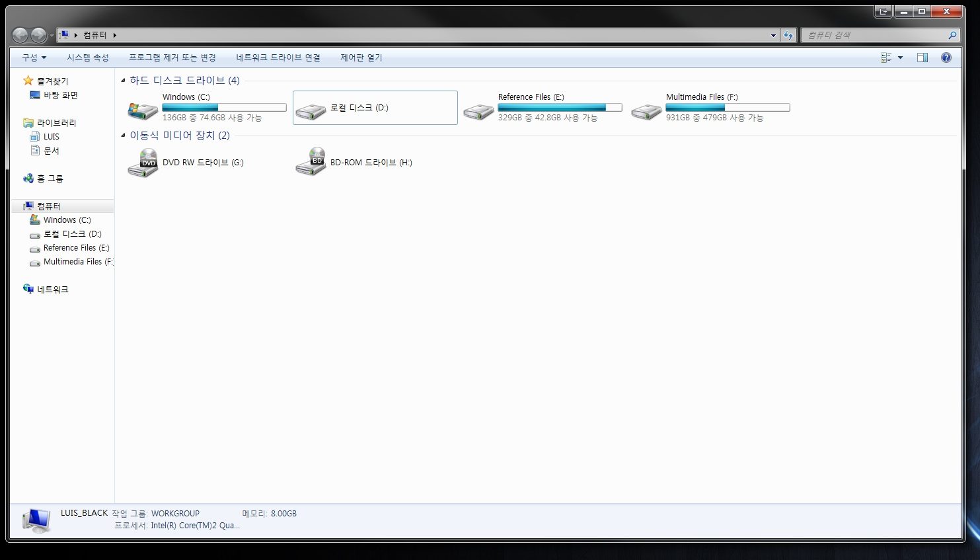Collapse the 이동식 미디어 장치 group
This screenshot has height=560, width=980.
(123, 136)
